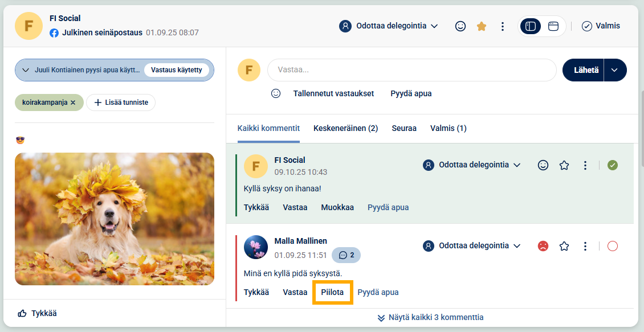Click the gold star favorite icon in header
Image resolution: width=644 pixels, height=332 pixels.
point(482,26)
